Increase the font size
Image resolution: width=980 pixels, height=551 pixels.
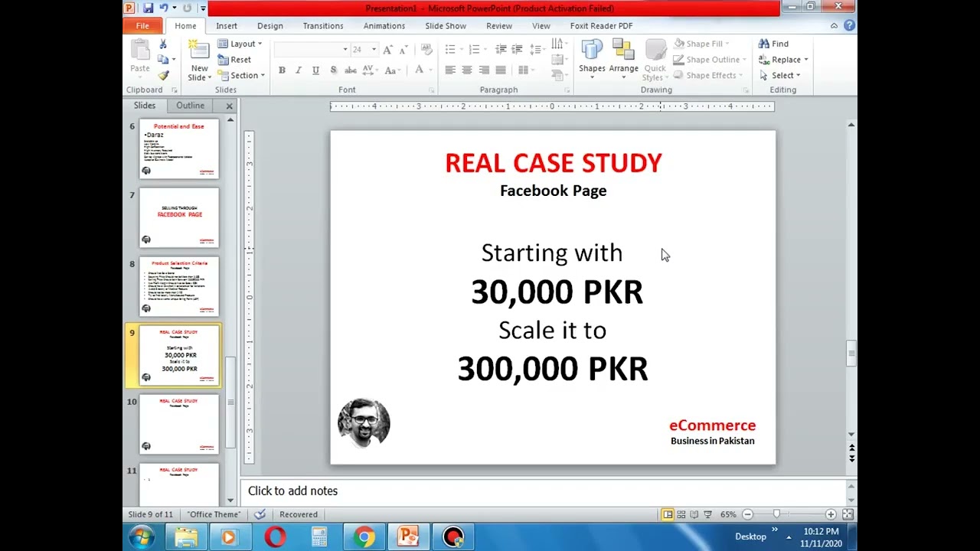click(387, 49)
